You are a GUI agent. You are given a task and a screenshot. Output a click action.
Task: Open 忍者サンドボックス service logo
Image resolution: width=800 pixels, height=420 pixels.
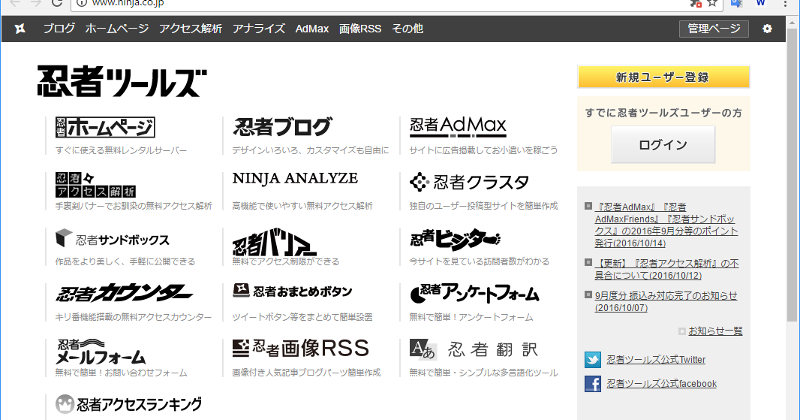click(112, 238)
